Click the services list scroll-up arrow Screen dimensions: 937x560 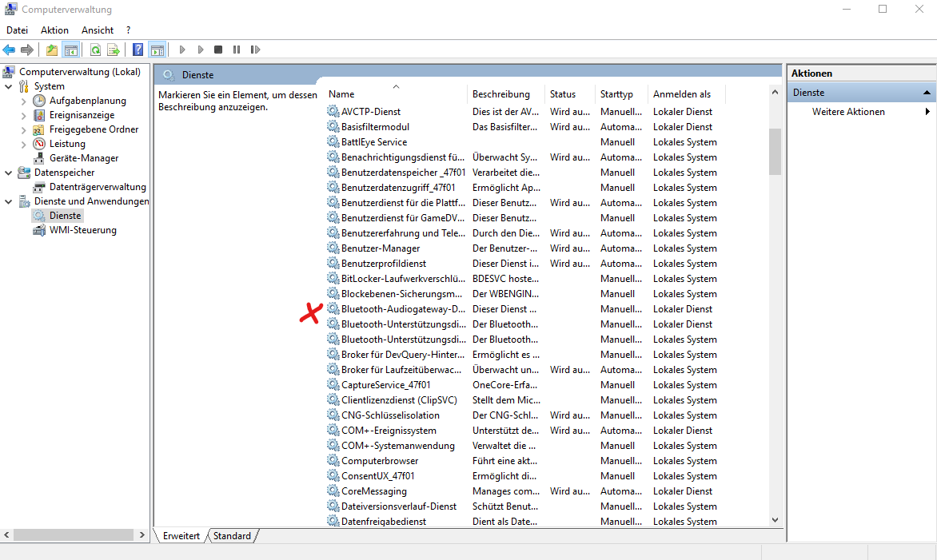[x=775, y=92]
